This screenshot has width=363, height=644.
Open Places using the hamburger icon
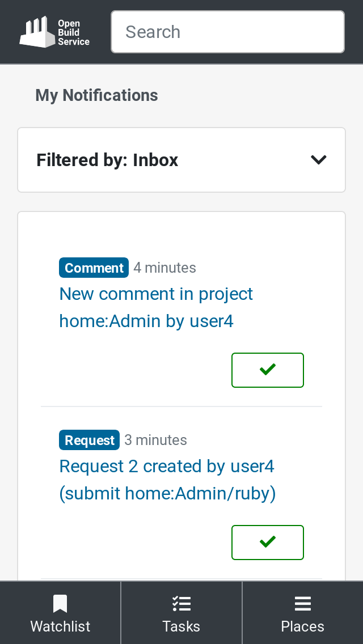[302, 604]
